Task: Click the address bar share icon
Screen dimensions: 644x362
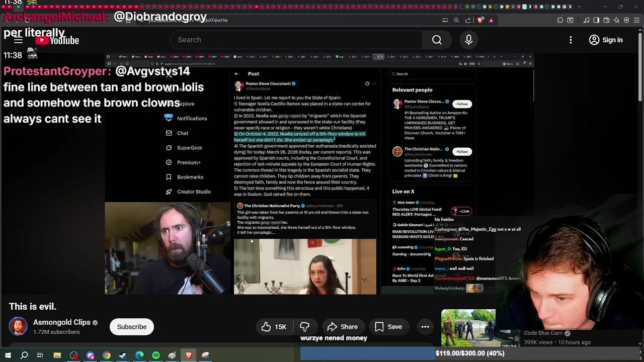Action: (468, 20)
